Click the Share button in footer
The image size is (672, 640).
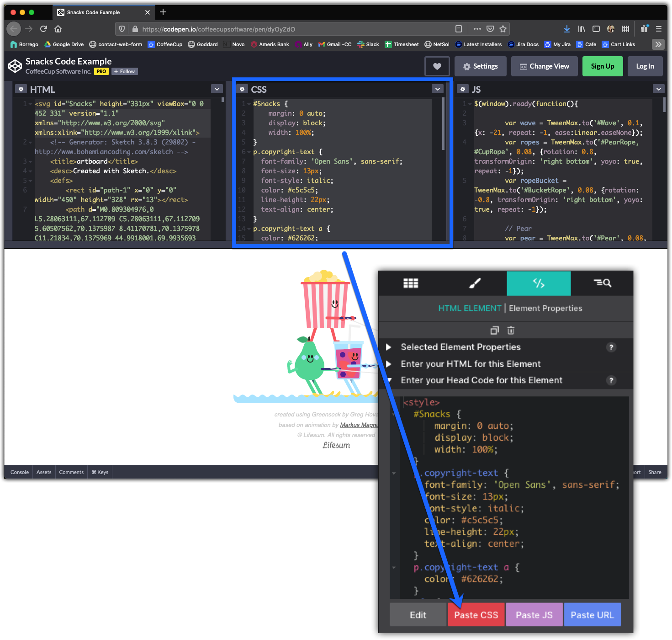click(x=655, y=472)
